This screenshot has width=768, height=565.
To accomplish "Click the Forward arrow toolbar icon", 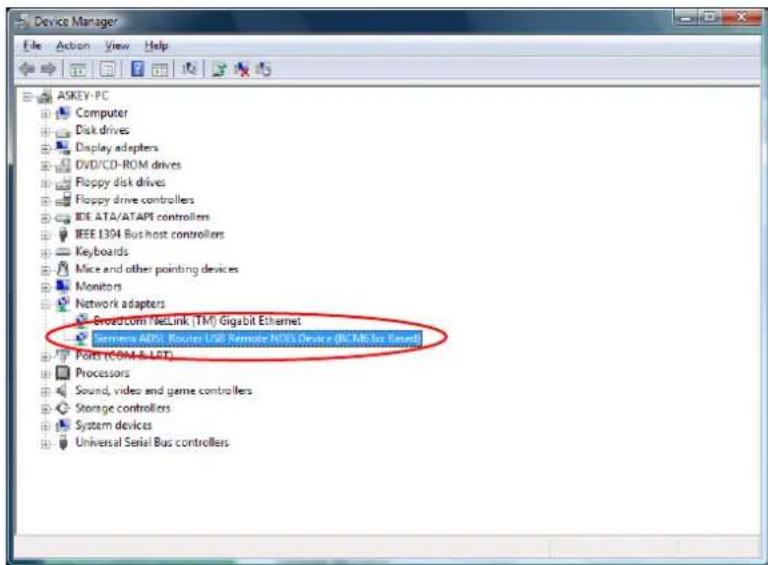I will [48, 69].
